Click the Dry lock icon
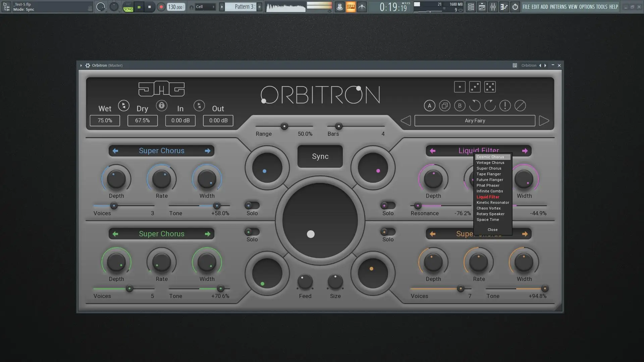Screen dimensions: 644x362 pos(161,106)
